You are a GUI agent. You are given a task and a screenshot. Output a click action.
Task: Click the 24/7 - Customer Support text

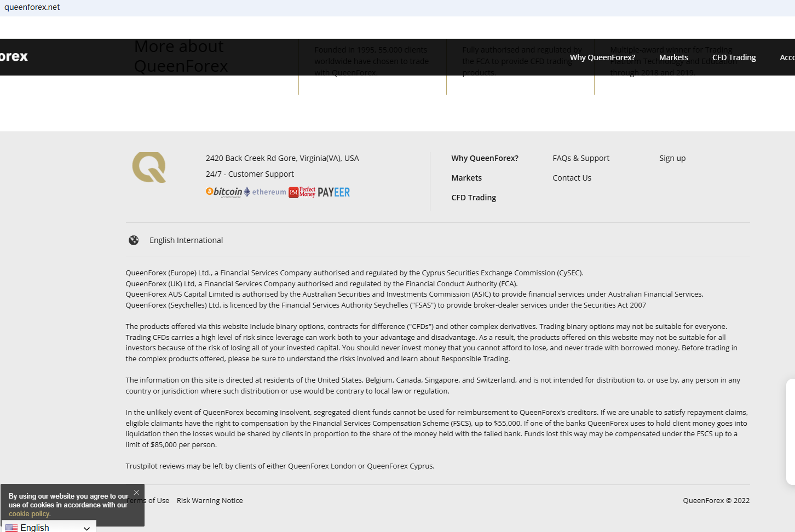coord(250,174)
